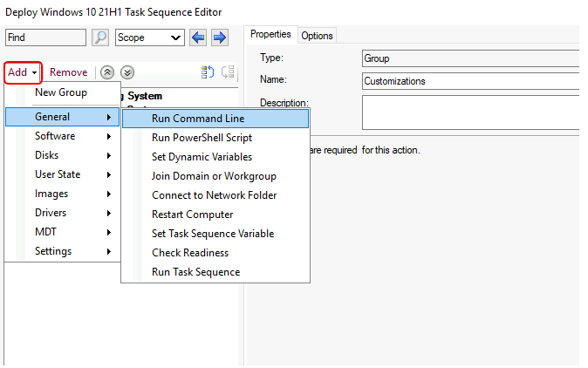This screenshot has height=368, width=588.
Task: Choose New Group from Add menu
Action: (x=61, y=92)
